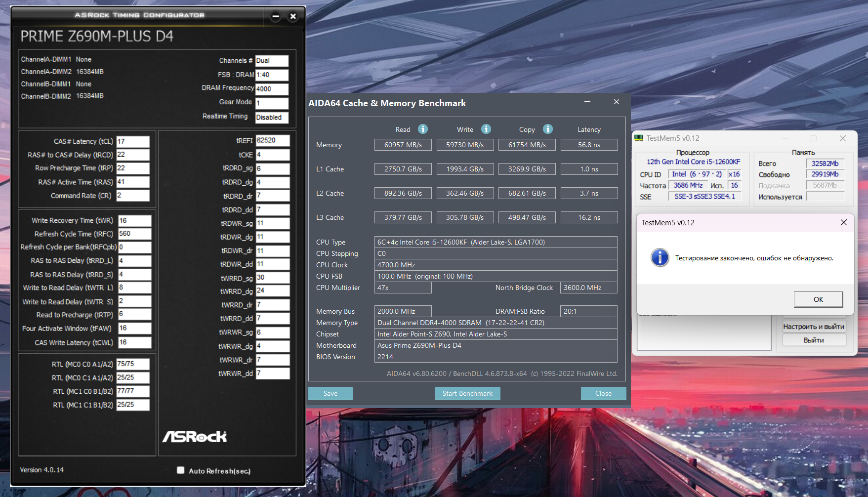Select the Channels # field showing Dual
868x497 pixels.
(272, 61)
